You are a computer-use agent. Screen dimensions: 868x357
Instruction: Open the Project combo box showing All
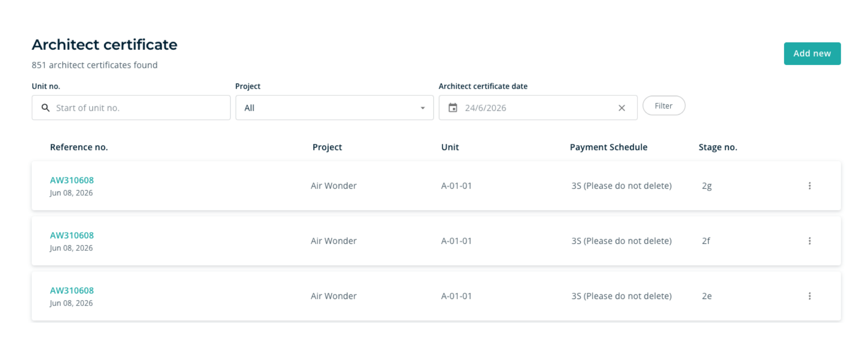(x=334, y=108)
